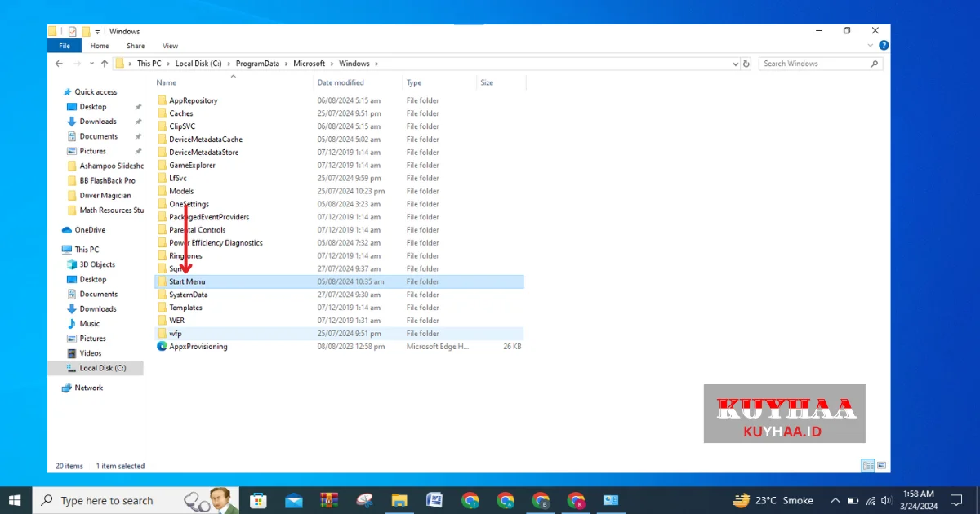
Task: Open the AppxProvisioning Edge file
Action: (x=198, y=347)
